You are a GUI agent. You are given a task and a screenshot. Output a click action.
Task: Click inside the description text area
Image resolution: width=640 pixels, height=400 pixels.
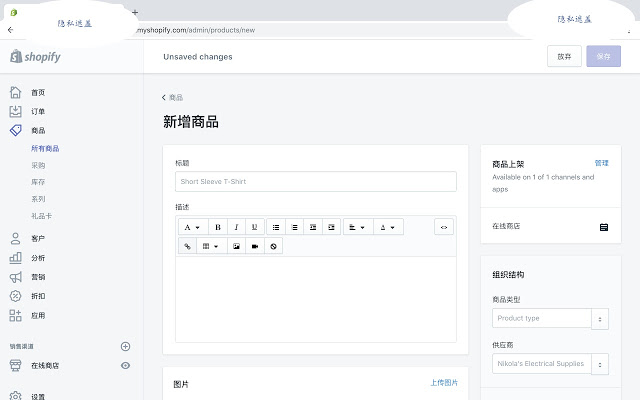coord(316,299)
